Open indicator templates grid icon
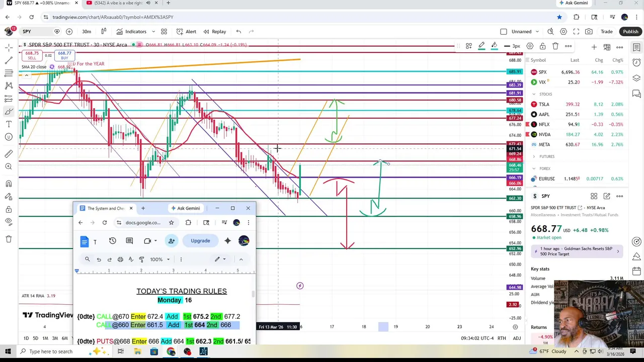 click(164, 32)
